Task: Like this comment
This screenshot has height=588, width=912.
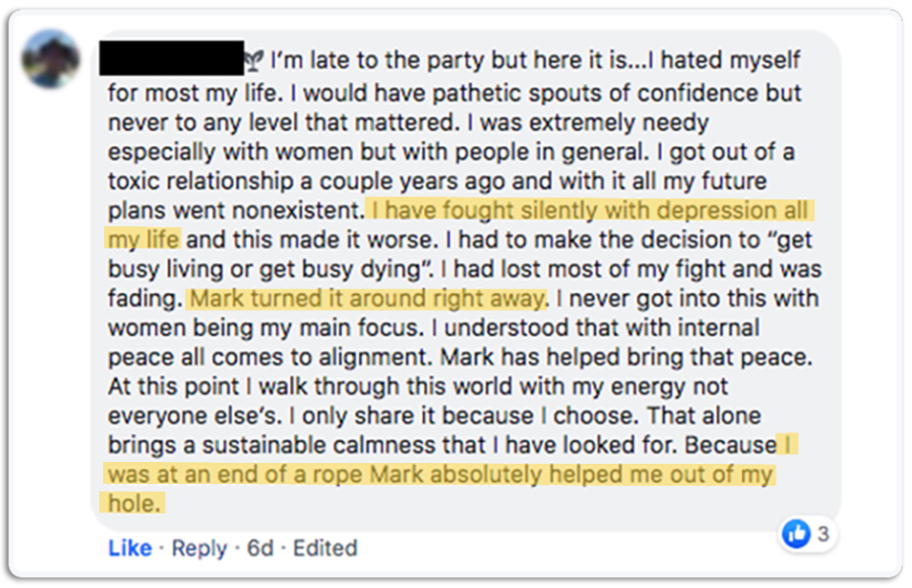Action: tap(130, 548)
